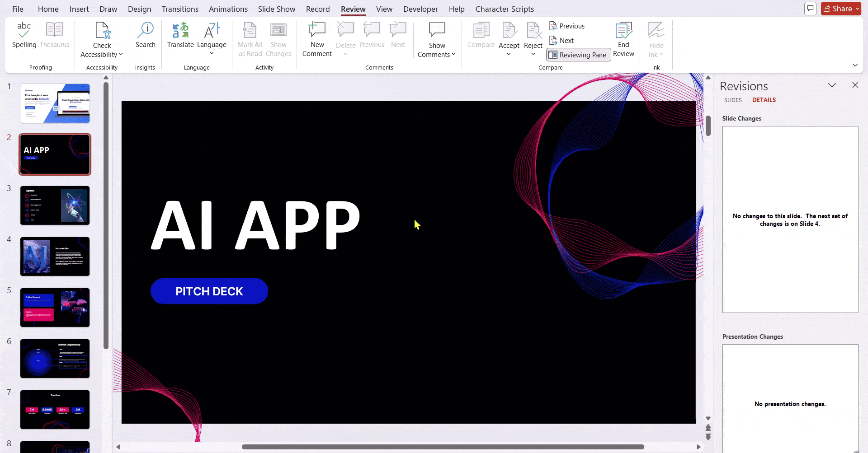Image resolution: width=868 pixels, height=453 pixels.
Task: Open the comments pane icon near Share
Action: pos(810,9)
